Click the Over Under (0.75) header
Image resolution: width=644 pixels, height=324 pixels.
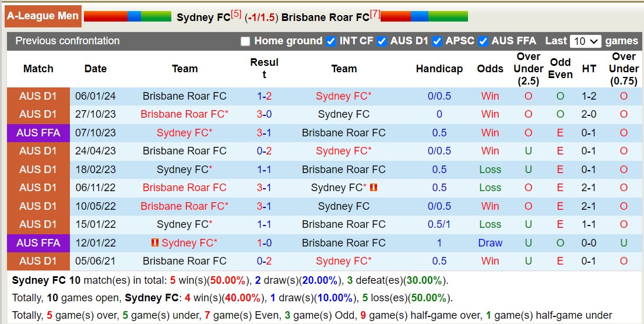coord(624,69)
